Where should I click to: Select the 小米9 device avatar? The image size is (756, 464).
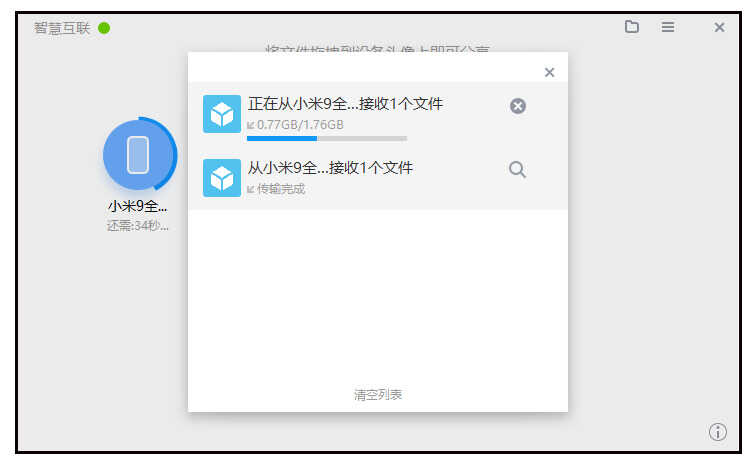tap(140, 154)
